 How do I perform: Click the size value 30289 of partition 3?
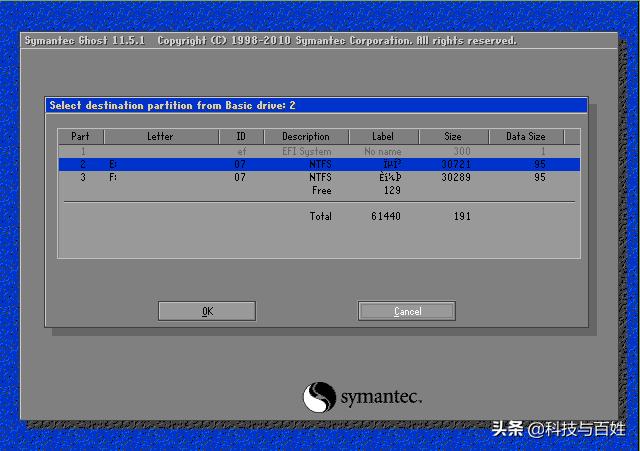pos(454,177)
